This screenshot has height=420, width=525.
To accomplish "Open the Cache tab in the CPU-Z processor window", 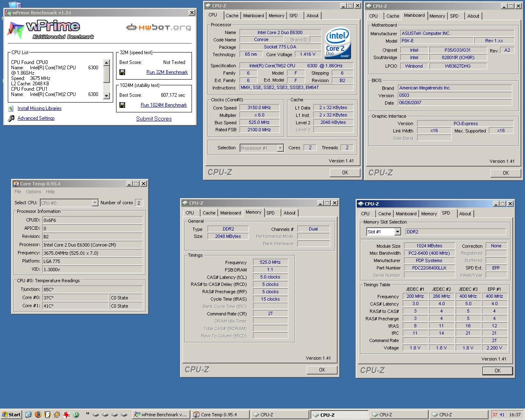I will (x=232, y=16).
